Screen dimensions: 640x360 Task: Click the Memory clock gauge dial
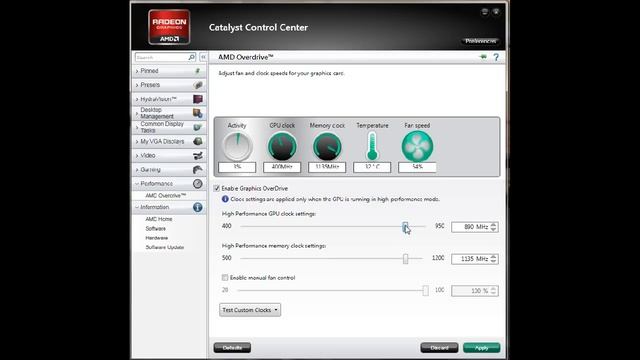click(327, 146)
